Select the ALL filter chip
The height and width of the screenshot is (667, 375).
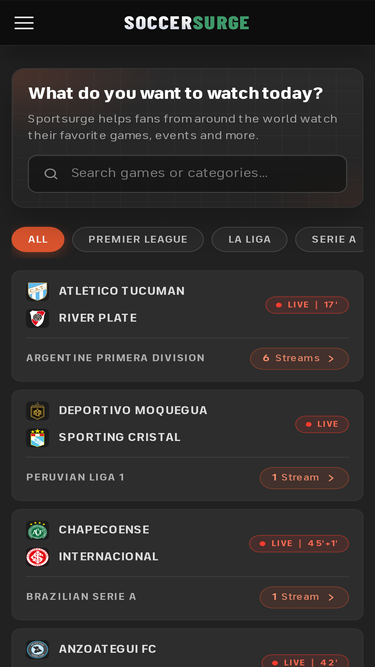(x=38, y=239)
